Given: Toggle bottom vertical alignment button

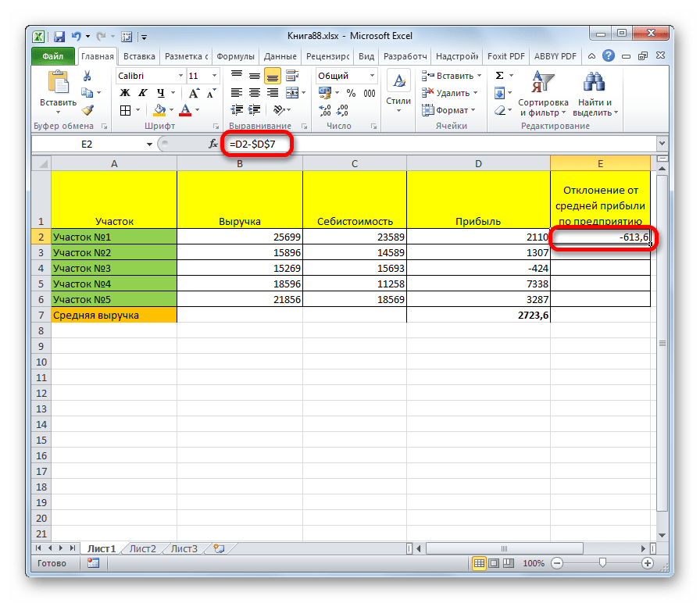Looking at the screenshot, I should tap(273, 76).
